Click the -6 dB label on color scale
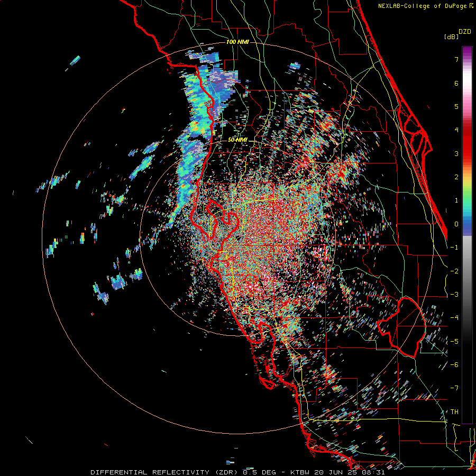The width and height of the screenshot is (476, 476). (454, 365)
